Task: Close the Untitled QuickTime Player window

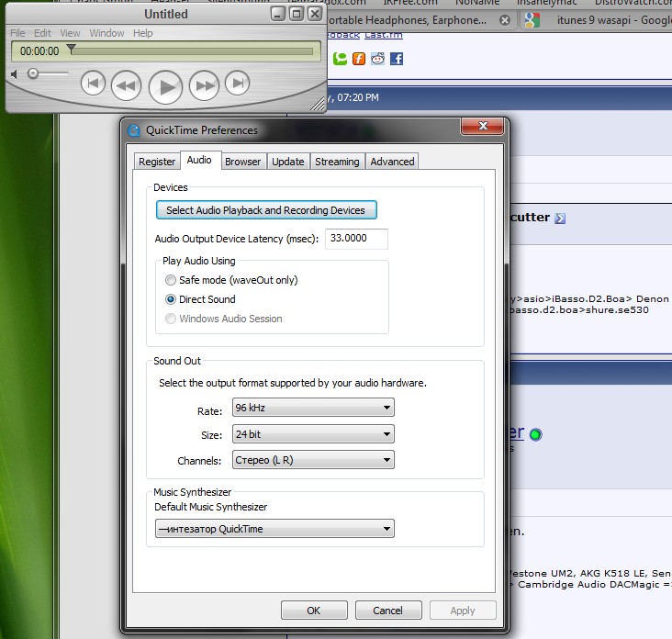Action: pos(315,14)
